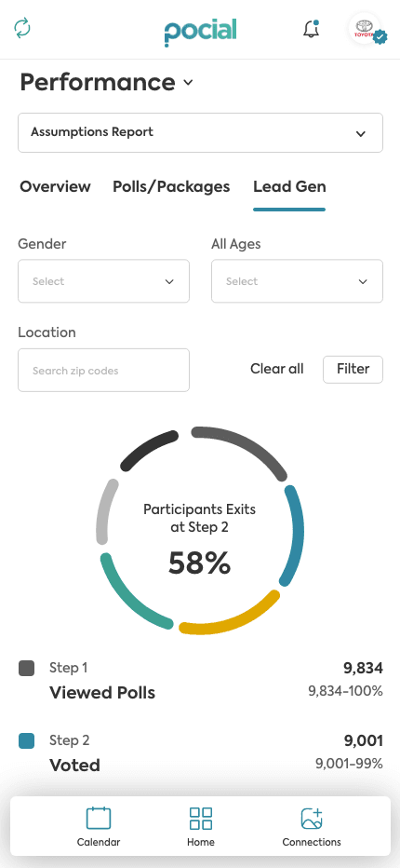Open the notifications bell
The width and height of the screenshot is (400, 868).
click(x=312, y=29)
